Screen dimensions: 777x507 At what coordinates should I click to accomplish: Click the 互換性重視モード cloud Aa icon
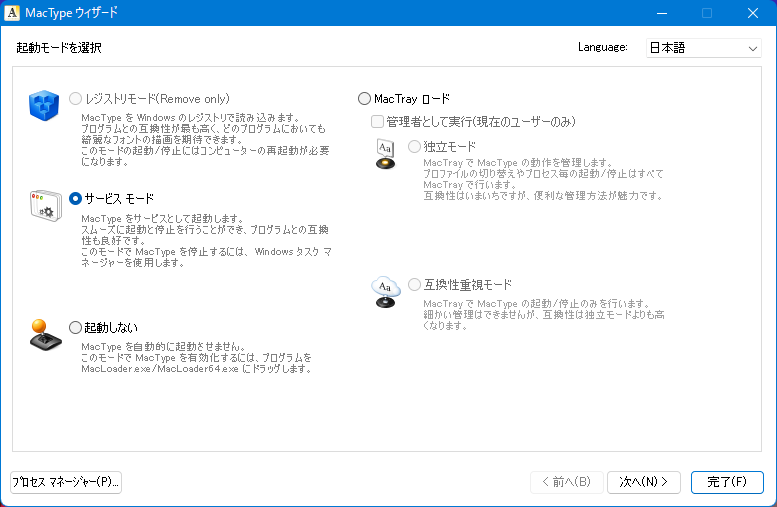[x=386, y=292]
